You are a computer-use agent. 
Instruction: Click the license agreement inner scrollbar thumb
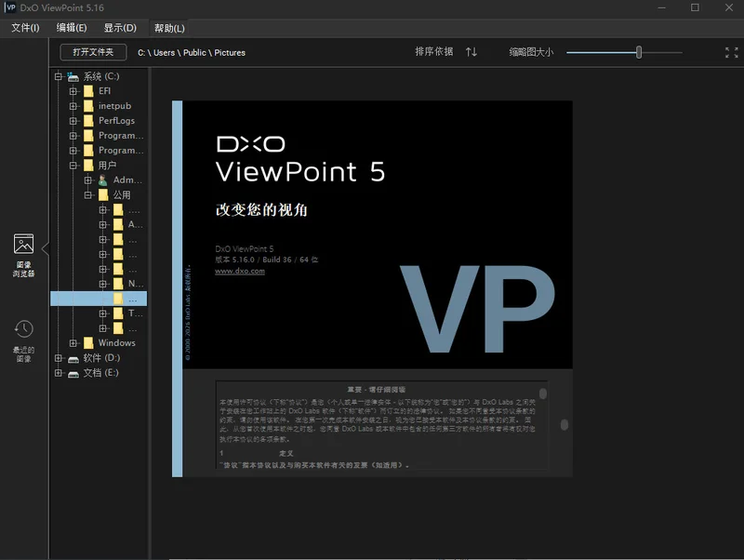543,393
